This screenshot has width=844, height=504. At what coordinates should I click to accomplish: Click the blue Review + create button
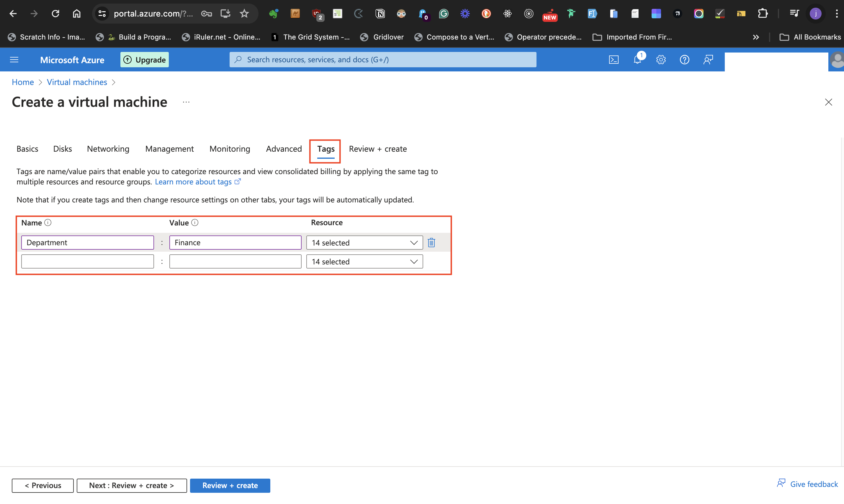point(230,485)
